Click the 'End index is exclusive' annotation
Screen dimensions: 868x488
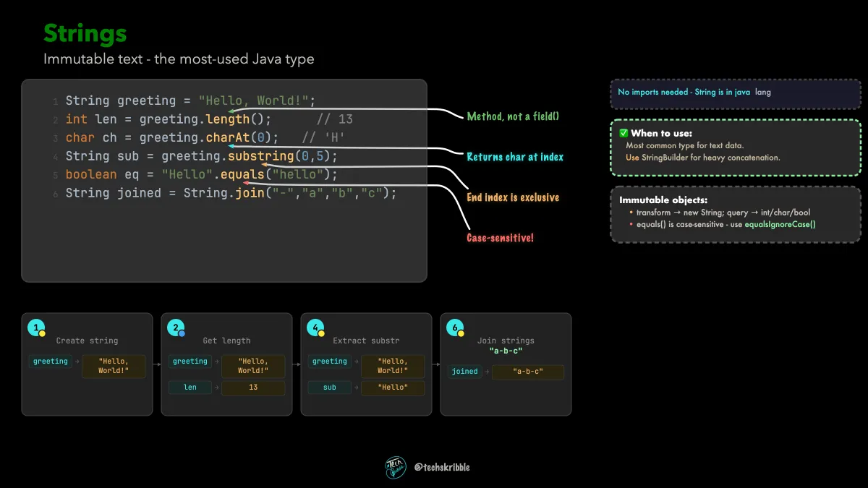pos(513,197)
